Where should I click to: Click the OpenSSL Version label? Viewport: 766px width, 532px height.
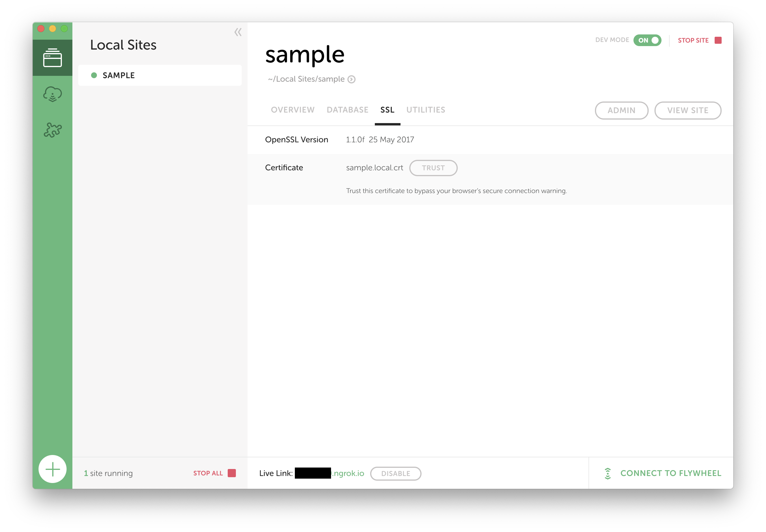[x=297, y=140]
